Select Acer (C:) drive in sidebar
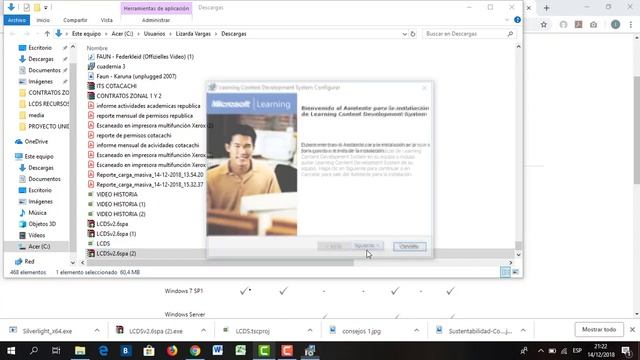 (39, 247)
